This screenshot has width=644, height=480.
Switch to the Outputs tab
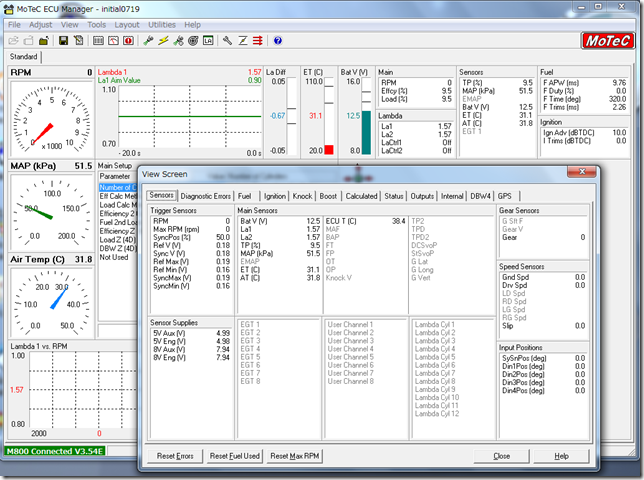pyautogui.click(x=422, y=196)
